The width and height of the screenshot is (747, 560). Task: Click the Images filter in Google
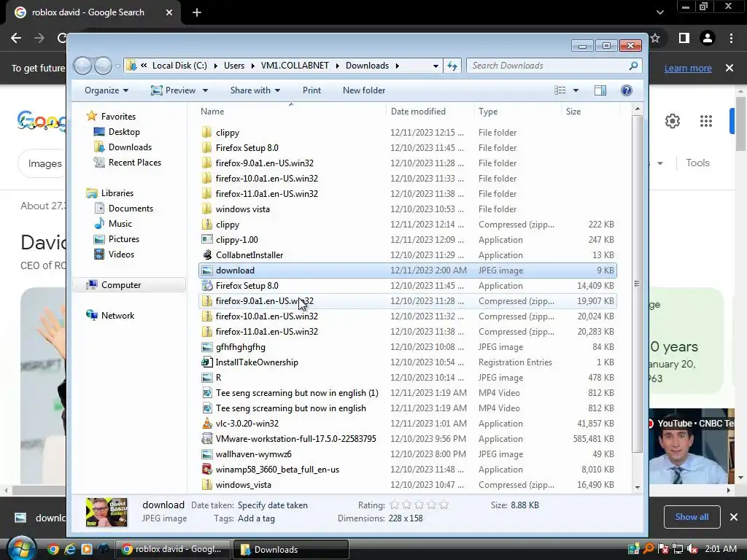click(44, 163)
